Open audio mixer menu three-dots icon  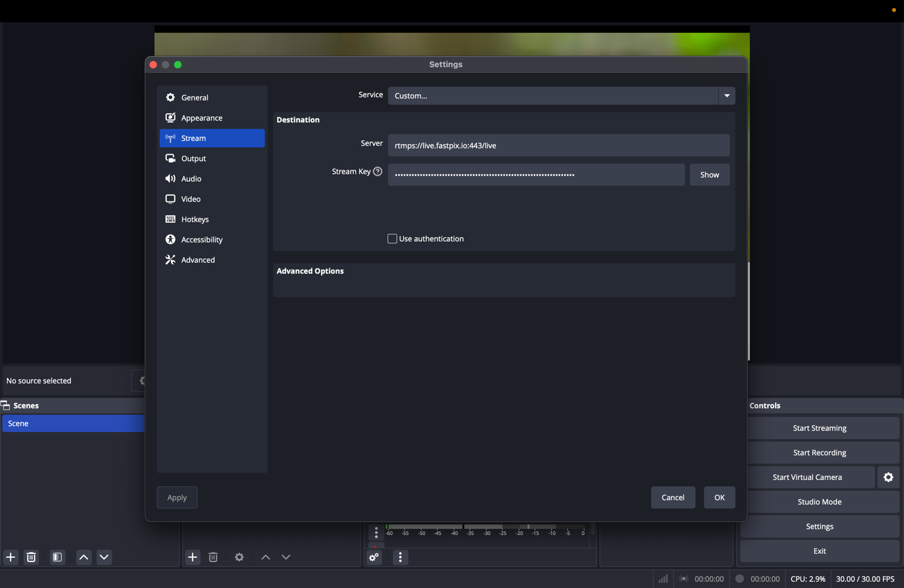[x=401, y=557]
